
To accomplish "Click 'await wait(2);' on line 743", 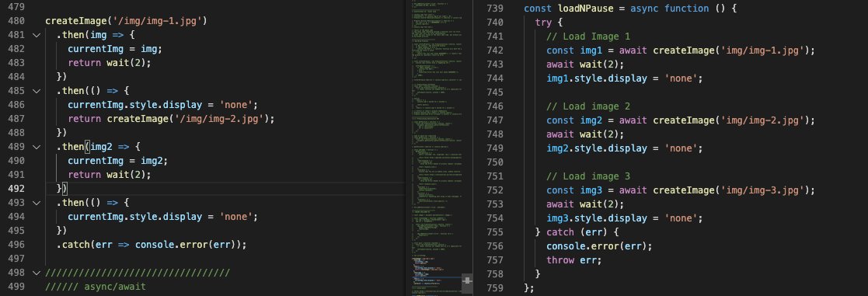I will point(585,64).
